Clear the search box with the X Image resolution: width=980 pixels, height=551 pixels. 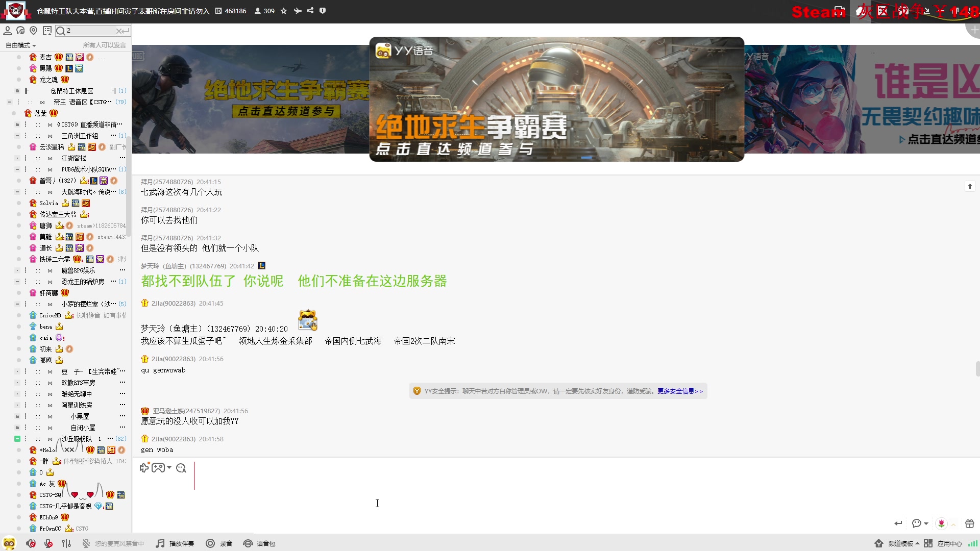pyautogui.click(x=118, y=31)
